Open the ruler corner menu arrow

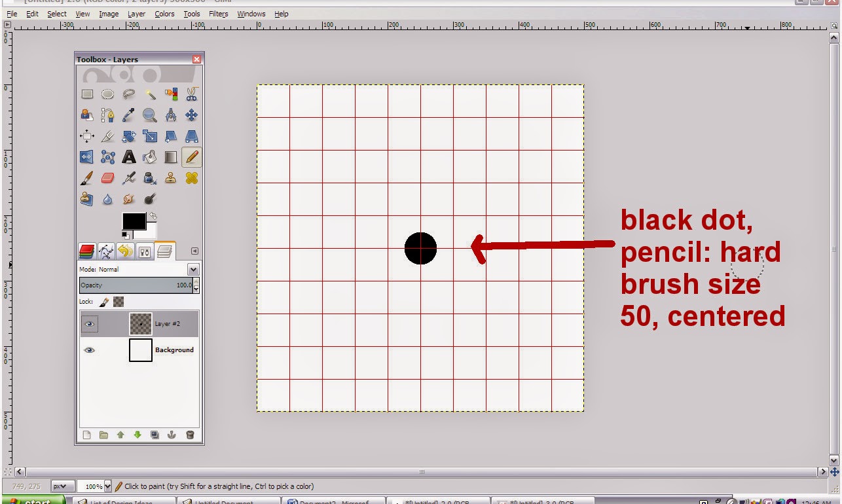[x=7, y=24]
